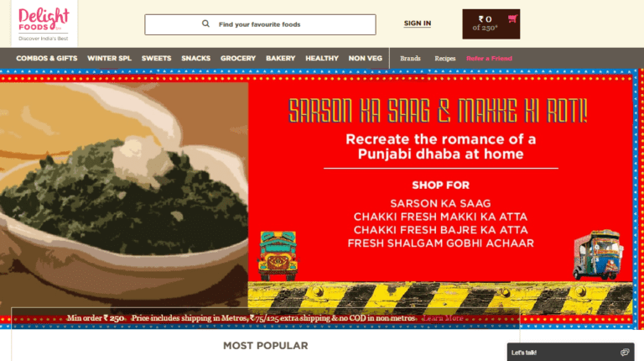Go to the Grocery category
Screen dimensions: 644x361
tap(238, 59)
